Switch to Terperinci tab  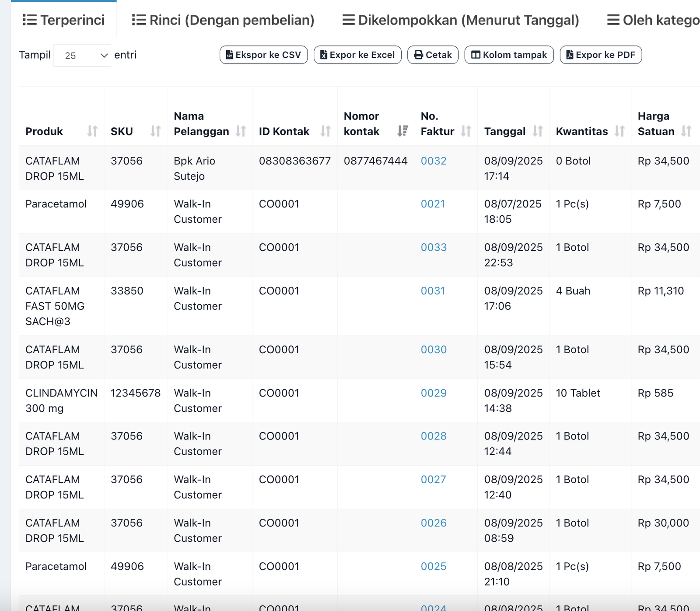64,20
